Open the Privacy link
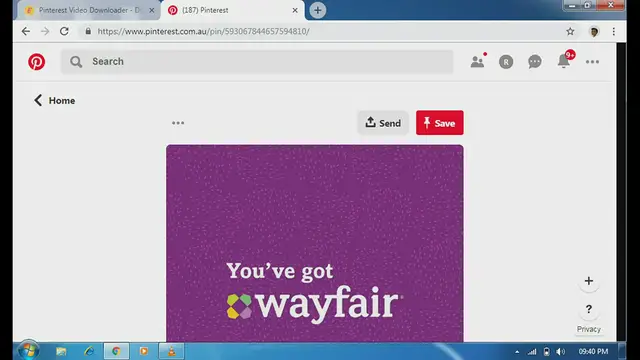Viewport: 640px width, 360px height. [x=589, y=329]
